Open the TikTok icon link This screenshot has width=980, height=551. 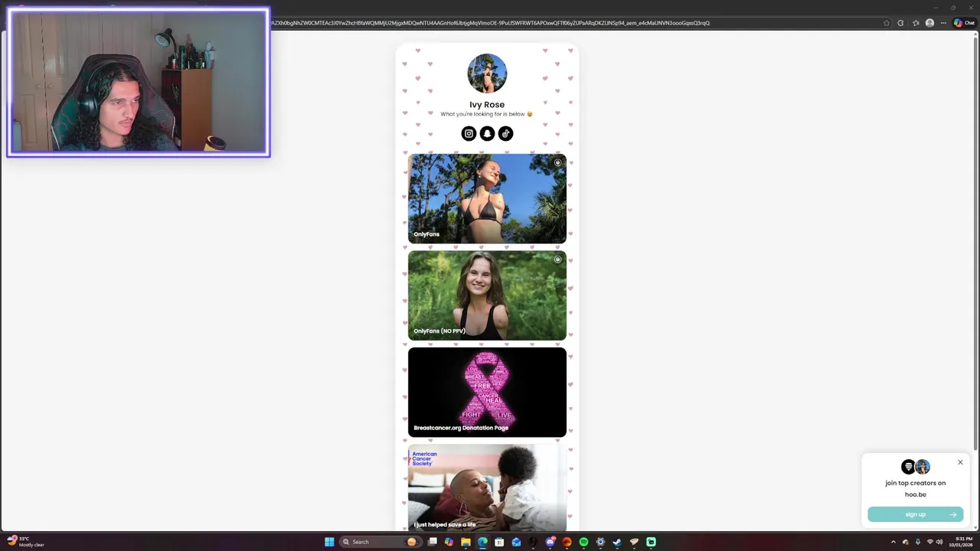click(x=505, y=134)
